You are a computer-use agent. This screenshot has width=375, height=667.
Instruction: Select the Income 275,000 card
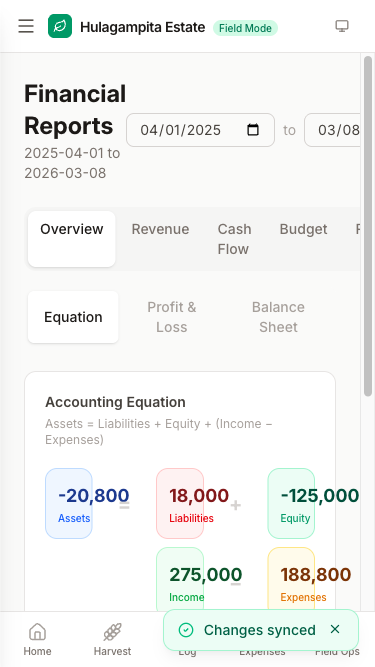point(180,579)
